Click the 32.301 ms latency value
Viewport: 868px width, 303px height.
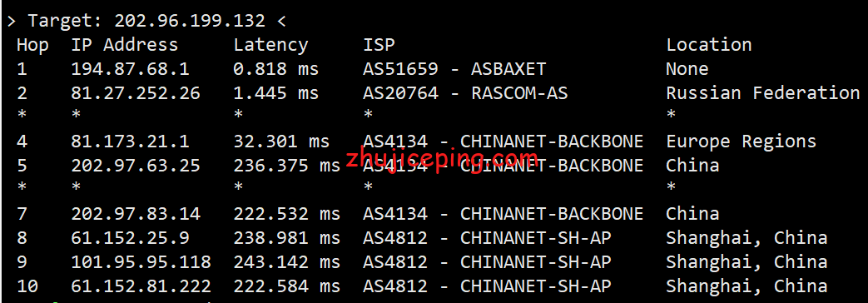[x=281, y=142]
